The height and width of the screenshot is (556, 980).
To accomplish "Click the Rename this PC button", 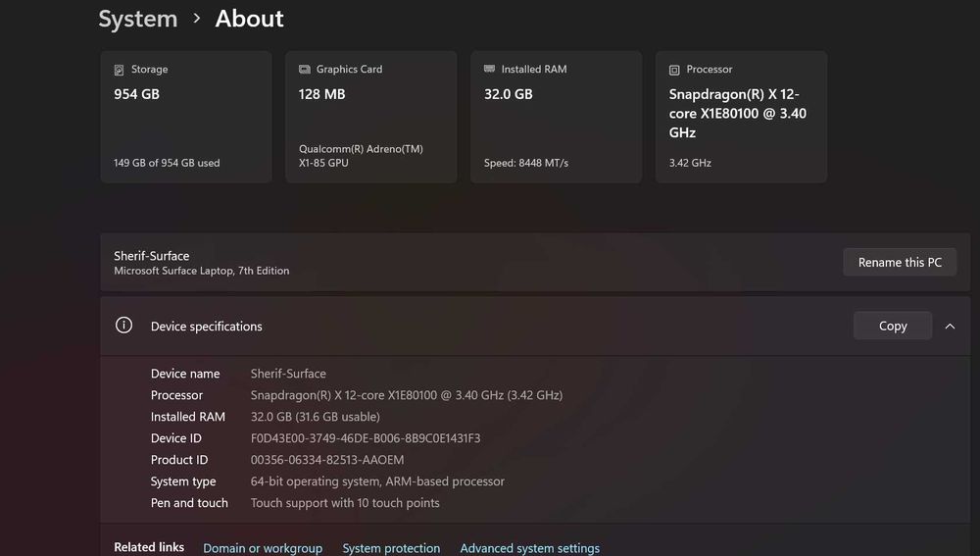I will pyautogui.click(x=900, y=262).
